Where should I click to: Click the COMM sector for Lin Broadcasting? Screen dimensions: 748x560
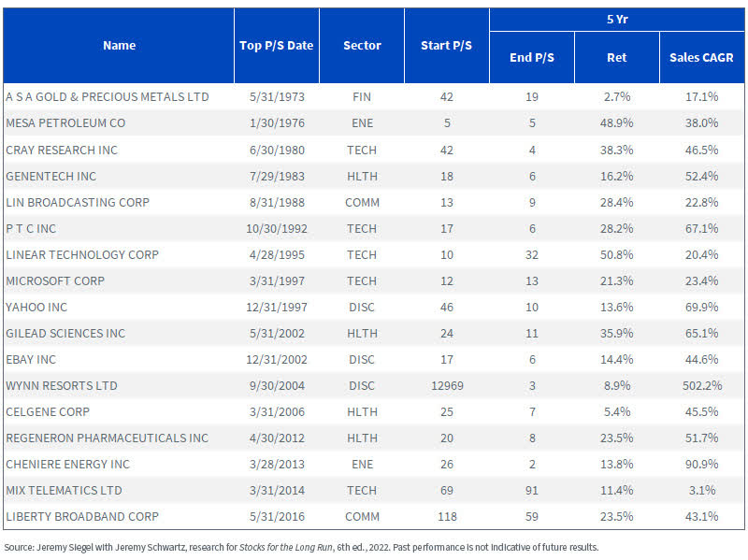tap(362, 203)
